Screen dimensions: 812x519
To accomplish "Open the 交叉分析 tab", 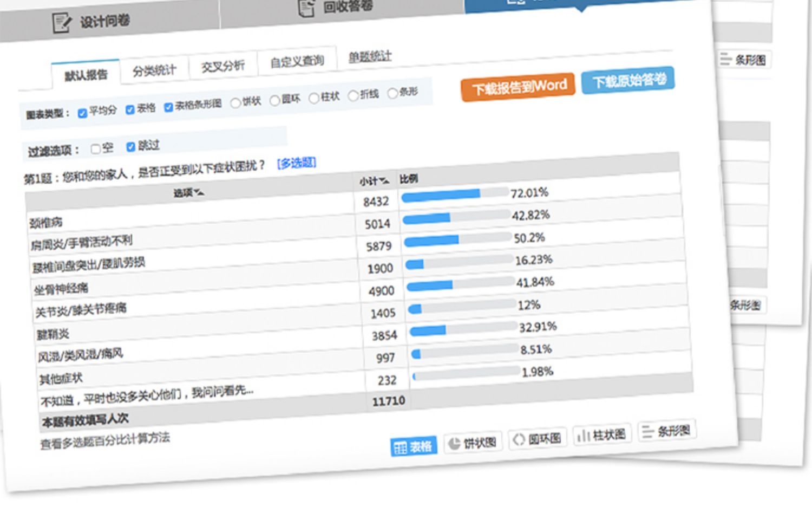I will [x=222, y=66].
